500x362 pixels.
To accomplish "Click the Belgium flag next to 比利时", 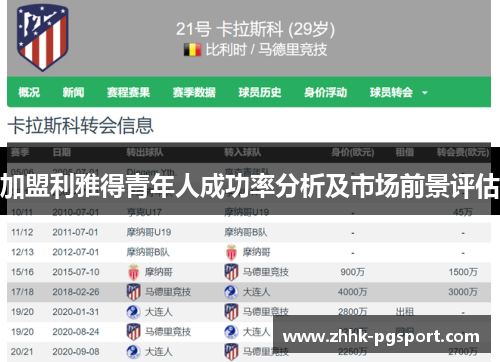I will pyautogui.click(x=192, y=50).
